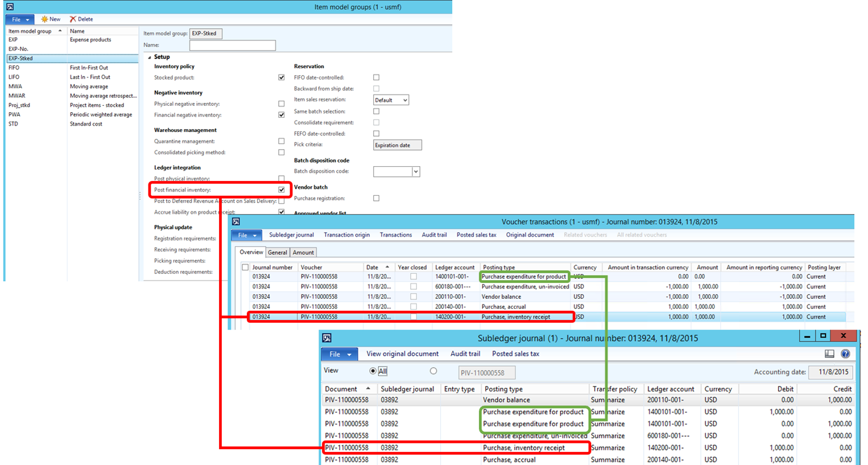
Task: Click the help question mark icon
Action: [x=845, y=354]
